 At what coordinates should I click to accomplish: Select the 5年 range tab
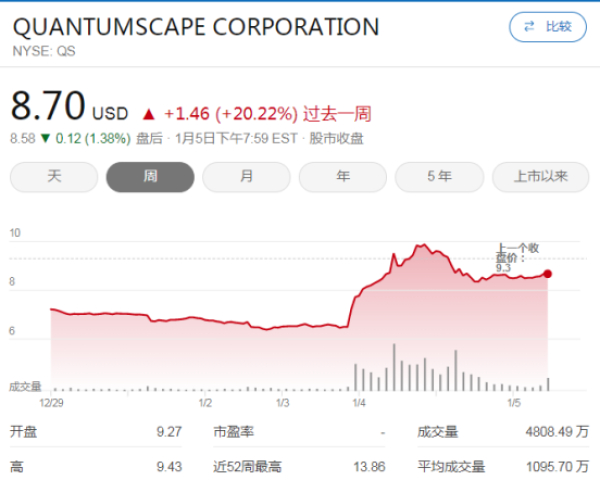[x=439, y=177]
